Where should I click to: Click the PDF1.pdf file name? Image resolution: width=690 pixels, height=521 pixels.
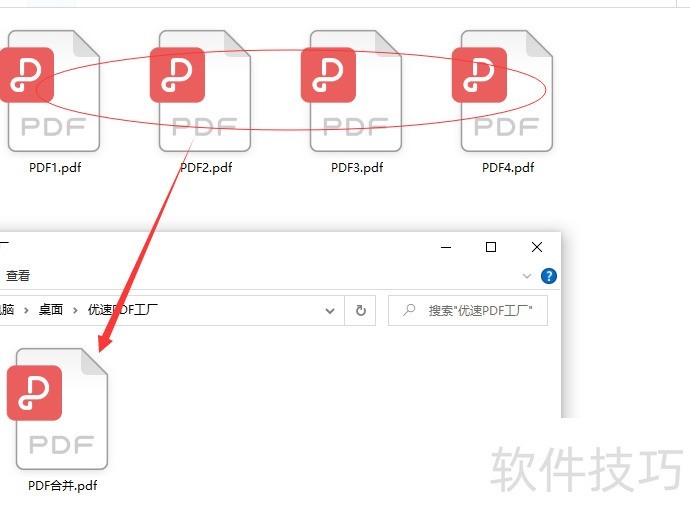click(55, 168)
